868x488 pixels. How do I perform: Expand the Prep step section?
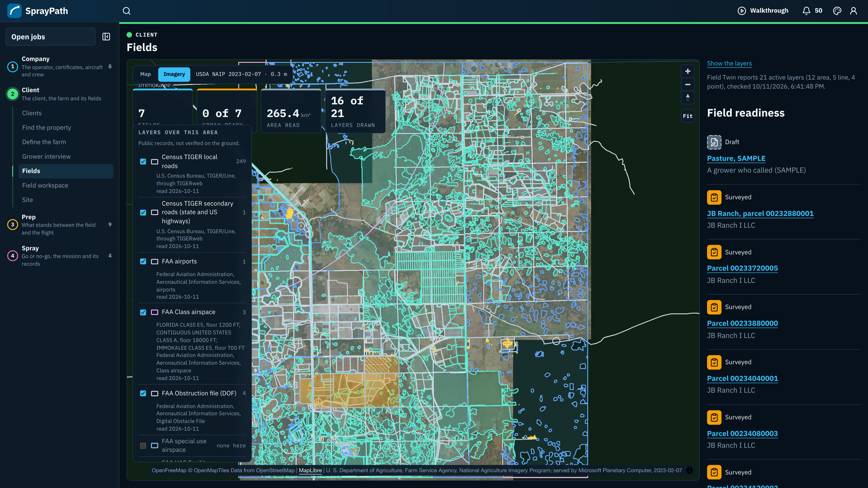click(59, 224)
